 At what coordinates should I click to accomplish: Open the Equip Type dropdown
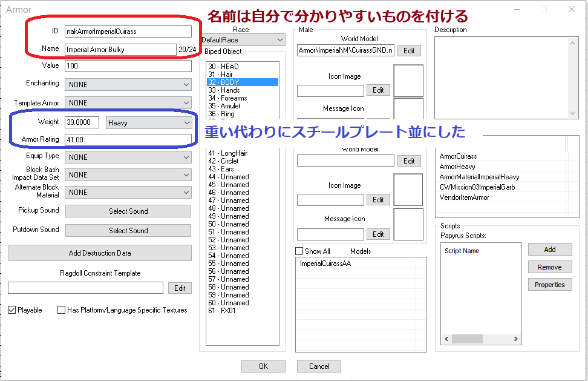pyautogui.click(x=128, y=157)
